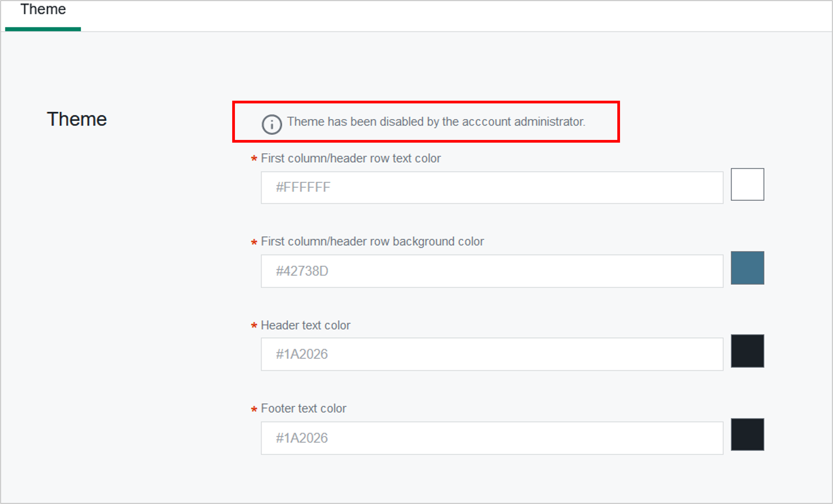
Task: Select the label First column/header row text color
Action: click(350, 158)
